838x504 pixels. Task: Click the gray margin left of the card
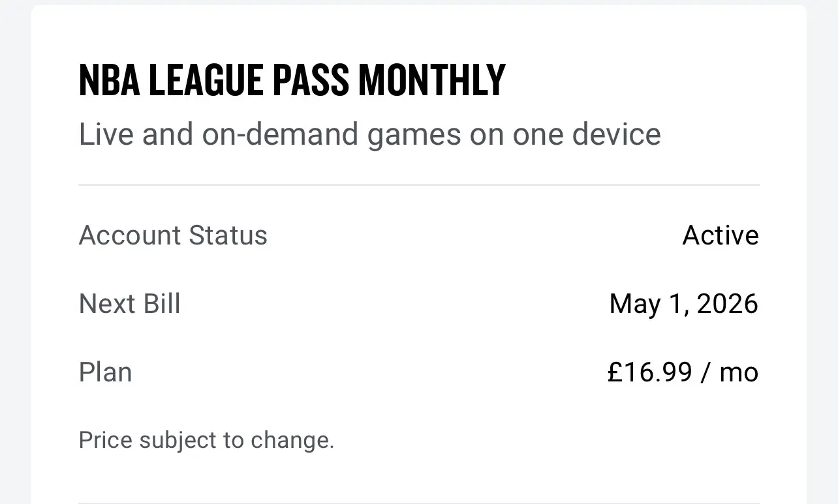(x=15, y=252)
